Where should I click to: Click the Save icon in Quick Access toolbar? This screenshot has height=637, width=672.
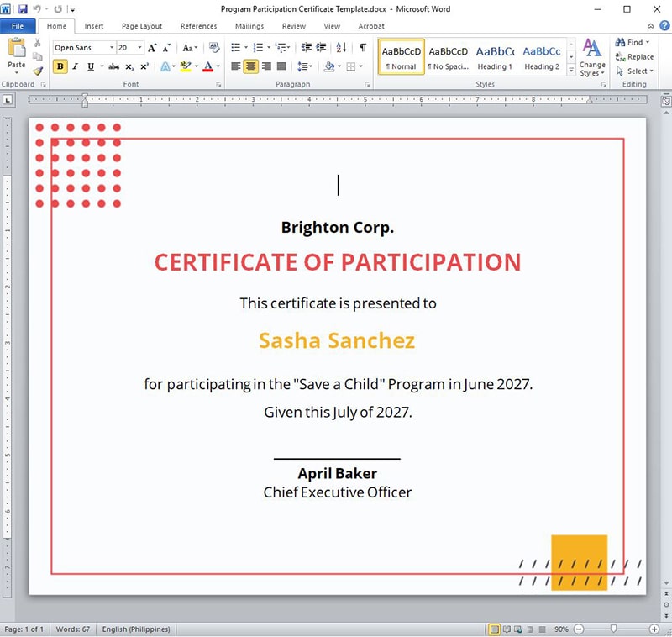(x=22, y=9)
